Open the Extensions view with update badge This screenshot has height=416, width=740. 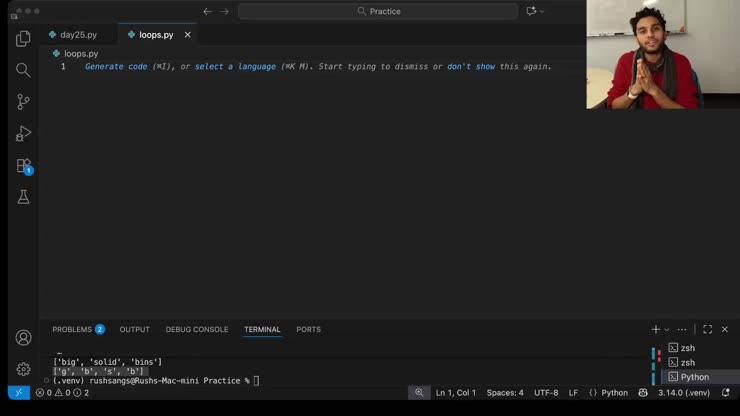23,166
